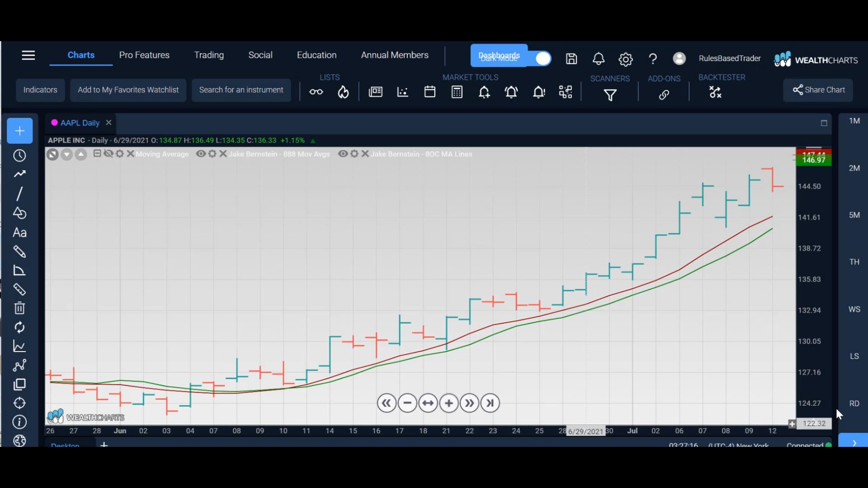The width and height of the screenshot is (868, 488).
Task: Open the watchlist glasses icon
Action: click(x=316, y=92)
